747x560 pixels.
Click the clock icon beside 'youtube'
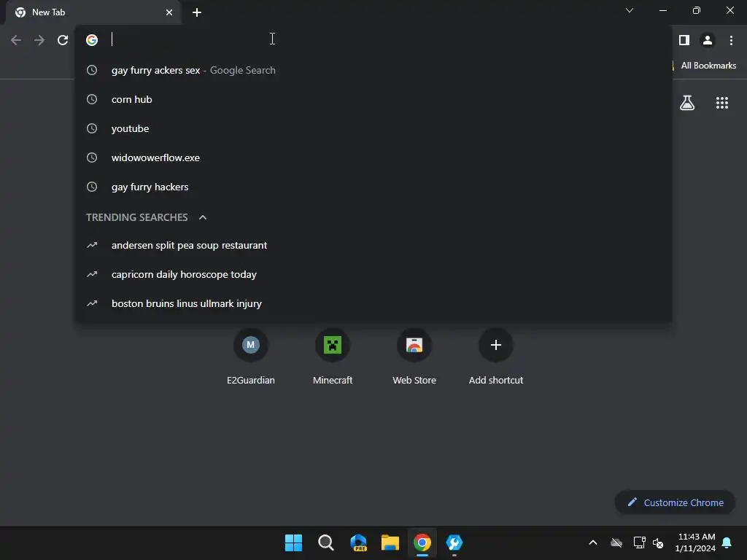92,128
